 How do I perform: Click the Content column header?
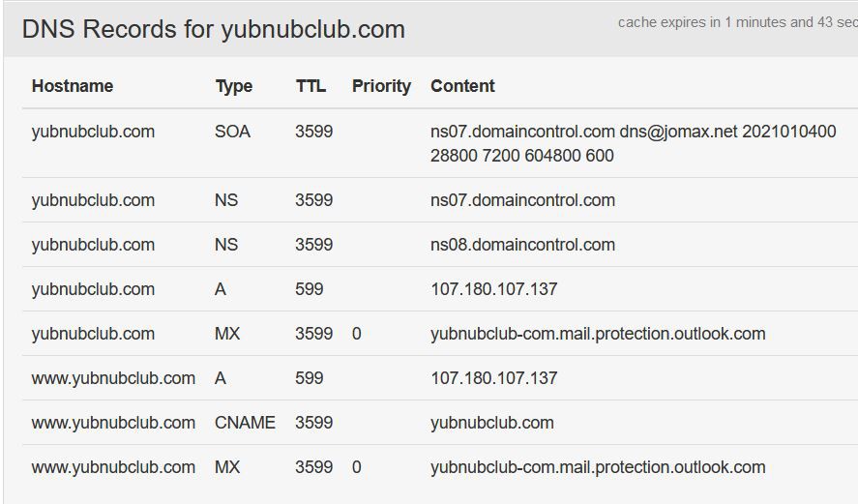click(x=462, y=86)
